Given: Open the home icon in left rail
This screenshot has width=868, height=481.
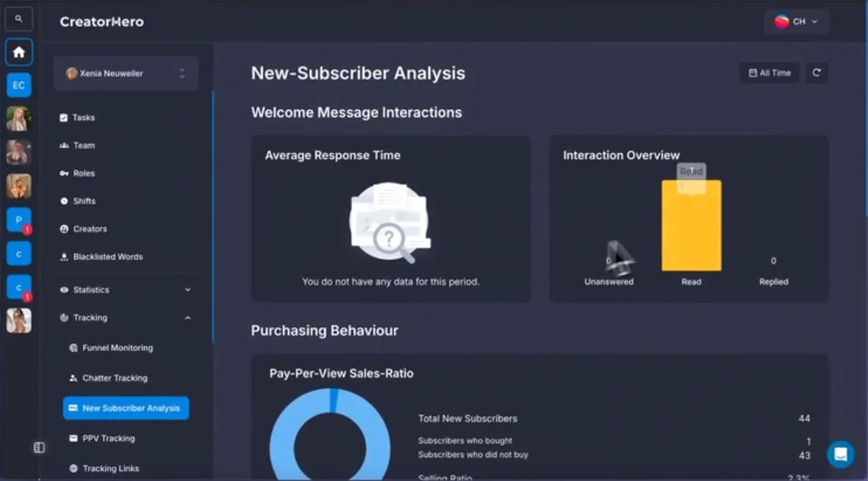Looking at the screenshot, I should (19, 53).
